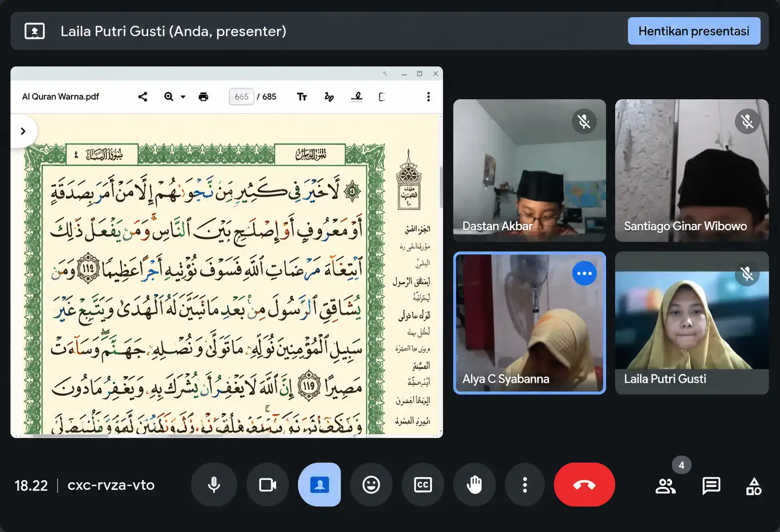The height and width of the screenshot is (532, 780).
Task: Open the text annotation tool Tт
Action: tap(302, 97)
